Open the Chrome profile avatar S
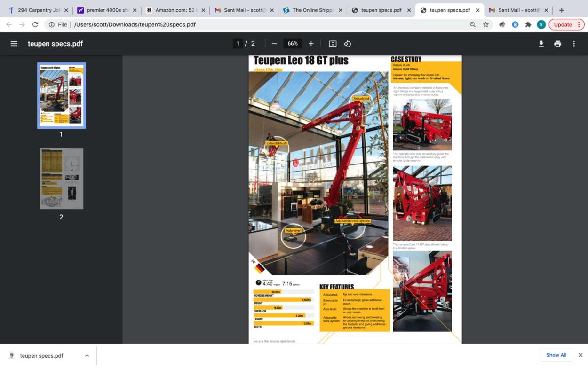Viewport: 588px width, 367px height. point(541,24)
